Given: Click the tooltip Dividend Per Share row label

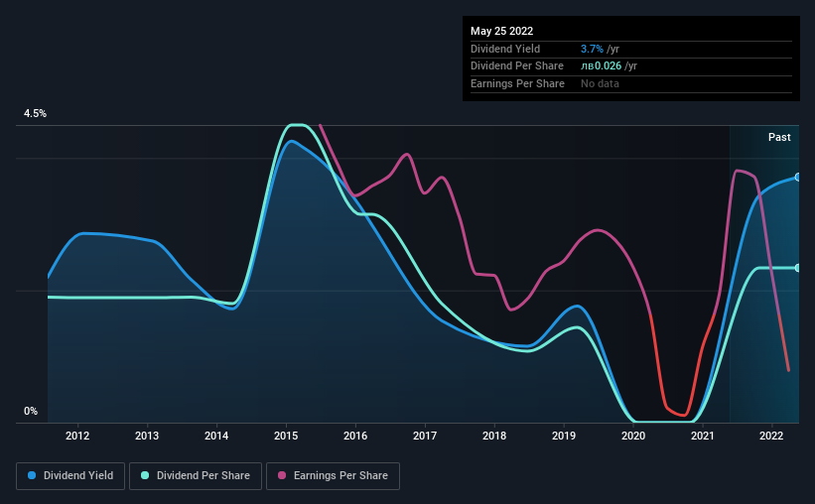Looking at the screenshot, I should click(x=517, y=66).
